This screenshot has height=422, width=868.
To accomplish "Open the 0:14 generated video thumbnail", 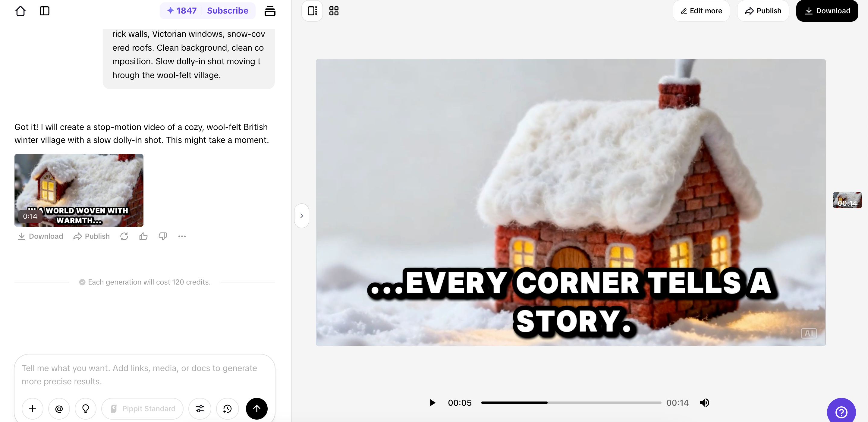I will tap(79, 190).
